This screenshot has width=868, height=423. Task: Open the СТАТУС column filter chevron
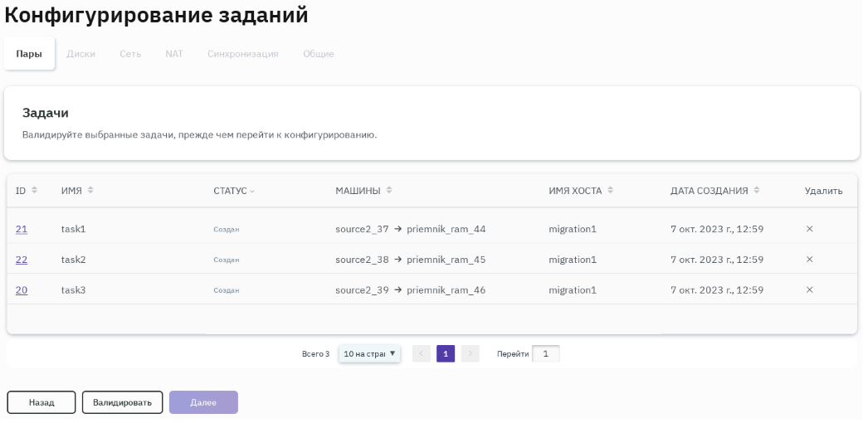(252, 192)
